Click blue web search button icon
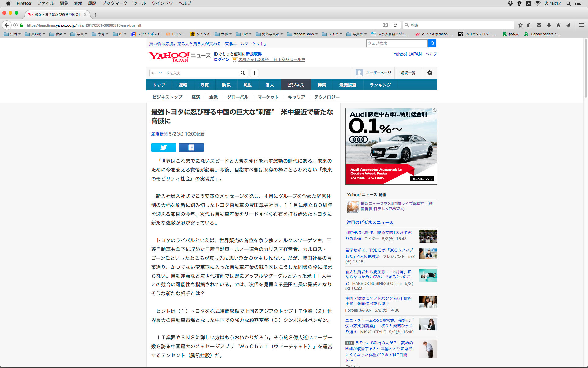This screenshot has height=368, width=588. (x=432, y=43)
